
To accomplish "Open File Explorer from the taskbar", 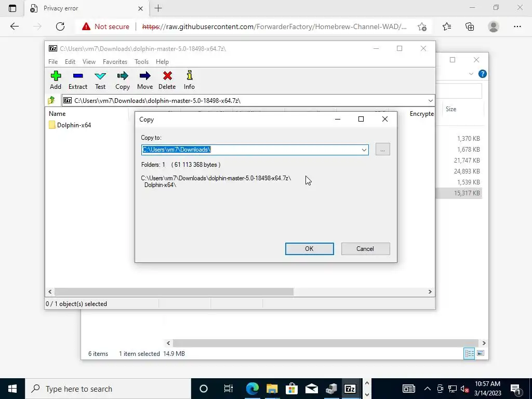I will pyautogui.click(x=272, y=389).
